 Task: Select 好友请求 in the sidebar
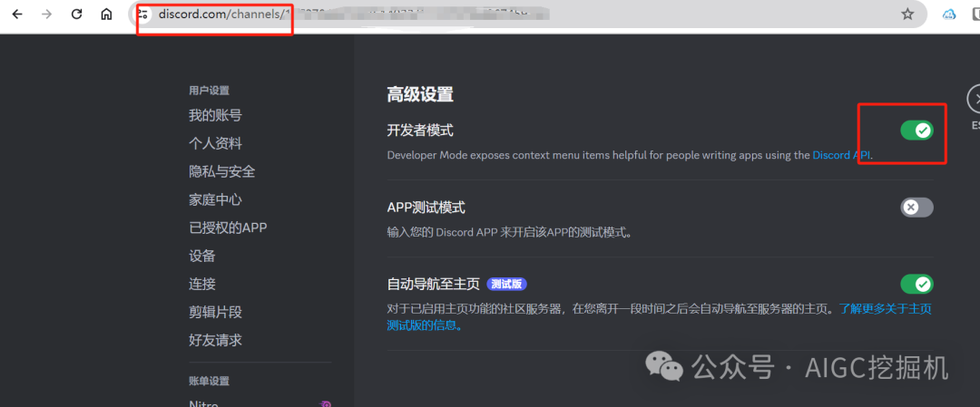pyautogui.click(x=216, y=340)
